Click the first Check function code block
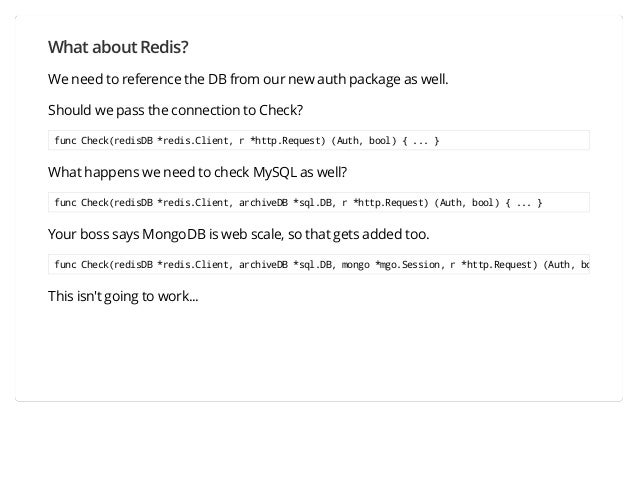Screen dimensions: 638x493 click(319, 140)
